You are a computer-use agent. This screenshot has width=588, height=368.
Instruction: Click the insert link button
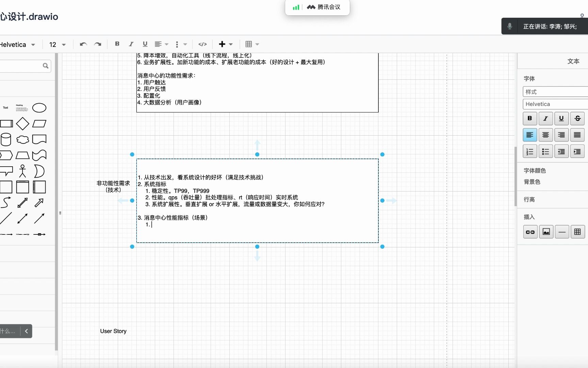530,232
